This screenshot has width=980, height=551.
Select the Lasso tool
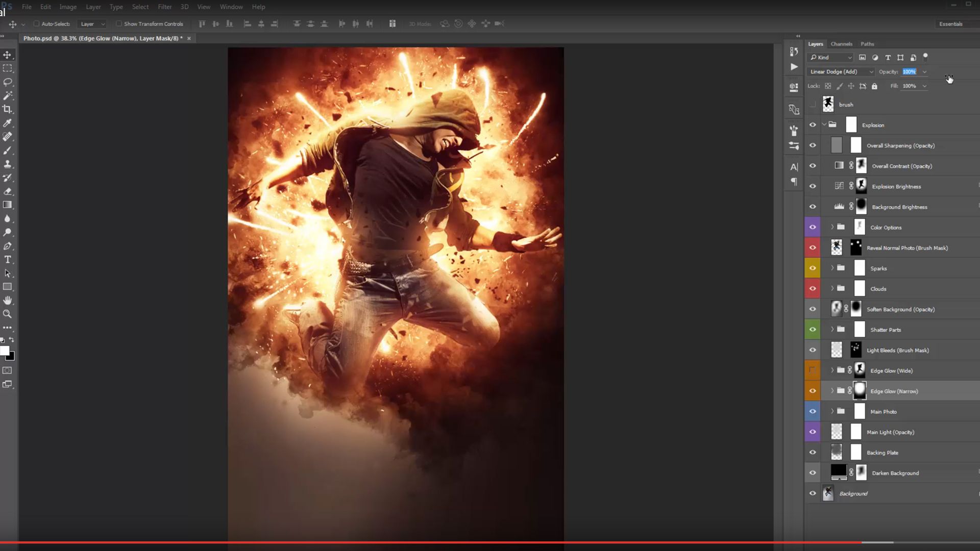click(x=8, y=82)
